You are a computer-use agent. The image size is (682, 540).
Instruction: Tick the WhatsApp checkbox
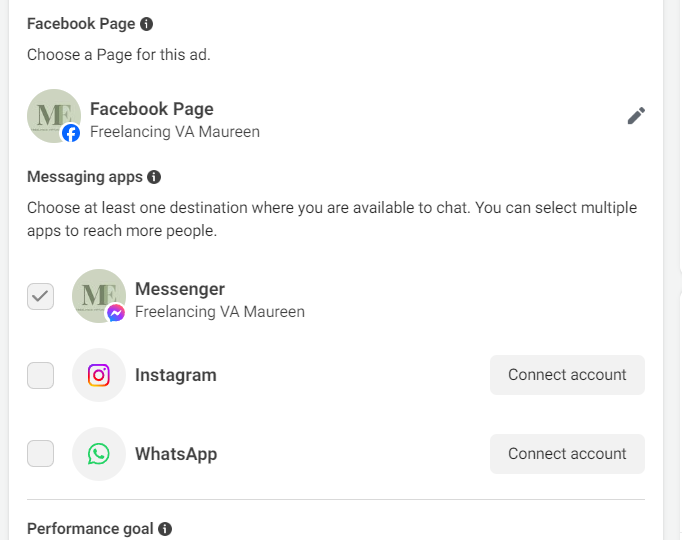[41, 454]
